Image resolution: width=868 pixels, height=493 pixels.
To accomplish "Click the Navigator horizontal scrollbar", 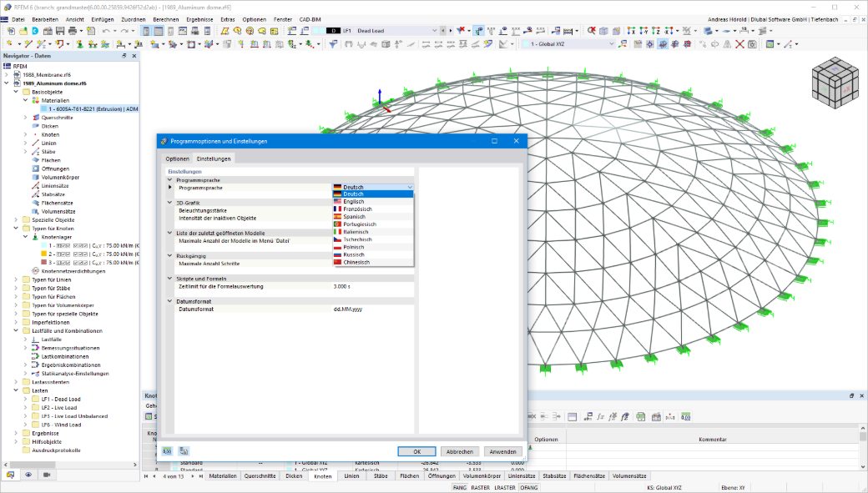I will [70, 465].
